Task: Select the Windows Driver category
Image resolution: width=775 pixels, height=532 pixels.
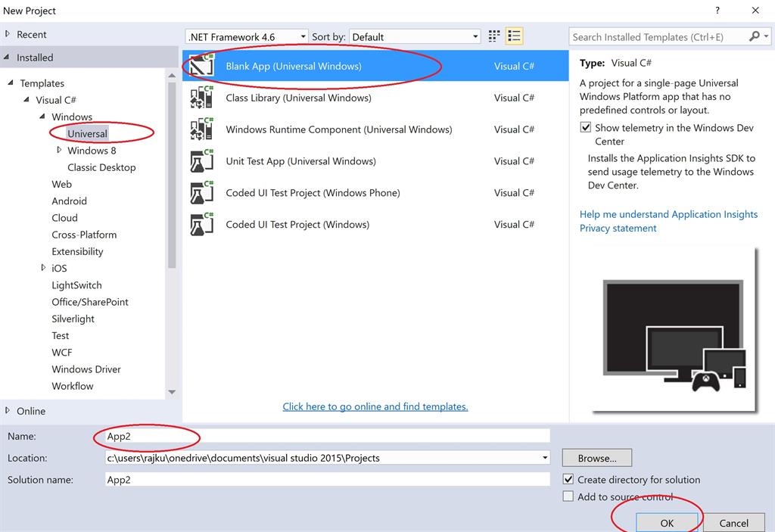Action: click(86, 369)
